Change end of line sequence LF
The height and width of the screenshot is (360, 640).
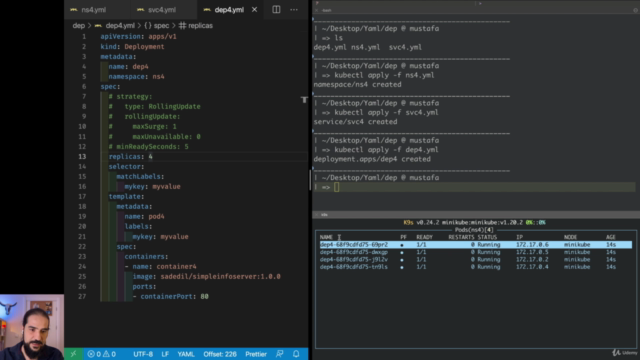pyautogui.click(x=165, y=354)
